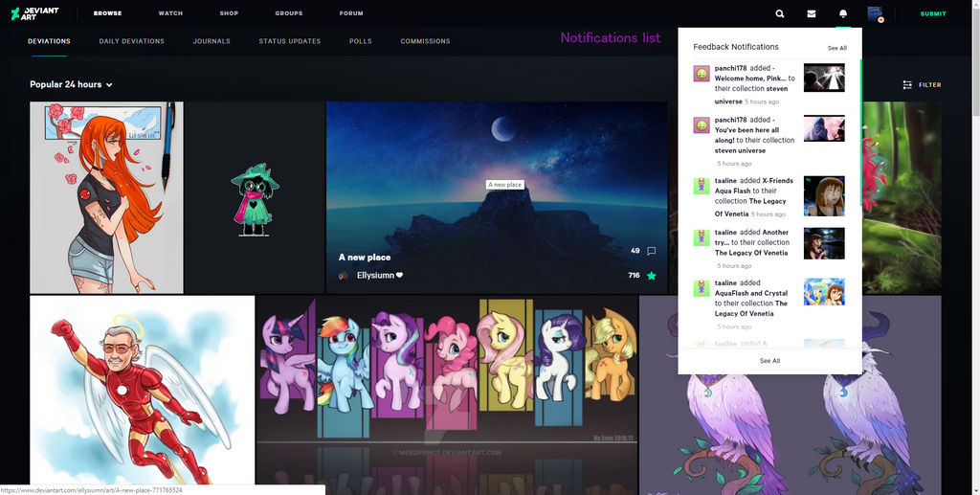This screenshot has width=980, height=495.
Task: Open AquaFlash and Crystal notification thumbnail
Action: click(824, 292)
